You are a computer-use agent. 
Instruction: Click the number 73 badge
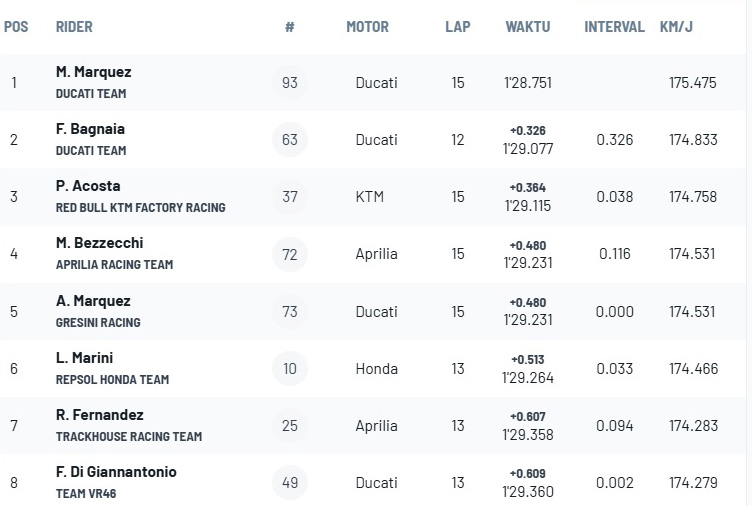point(290,312)
